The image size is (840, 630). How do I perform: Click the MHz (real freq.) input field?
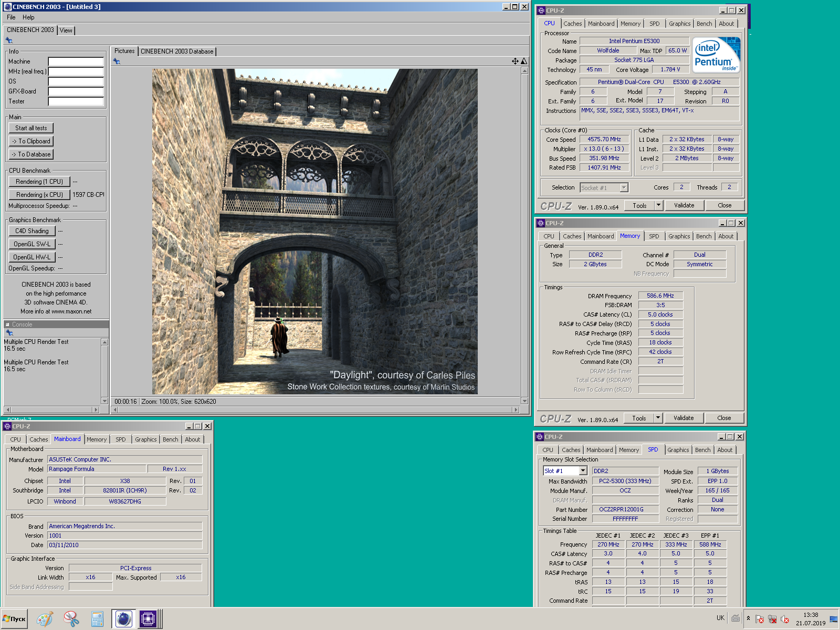(x=76, y=71)
